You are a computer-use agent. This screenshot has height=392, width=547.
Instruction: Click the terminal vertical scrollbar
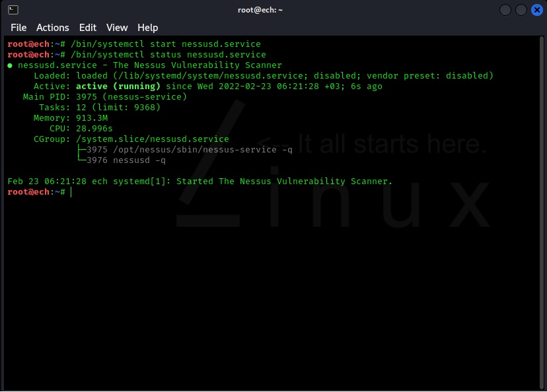542,212
